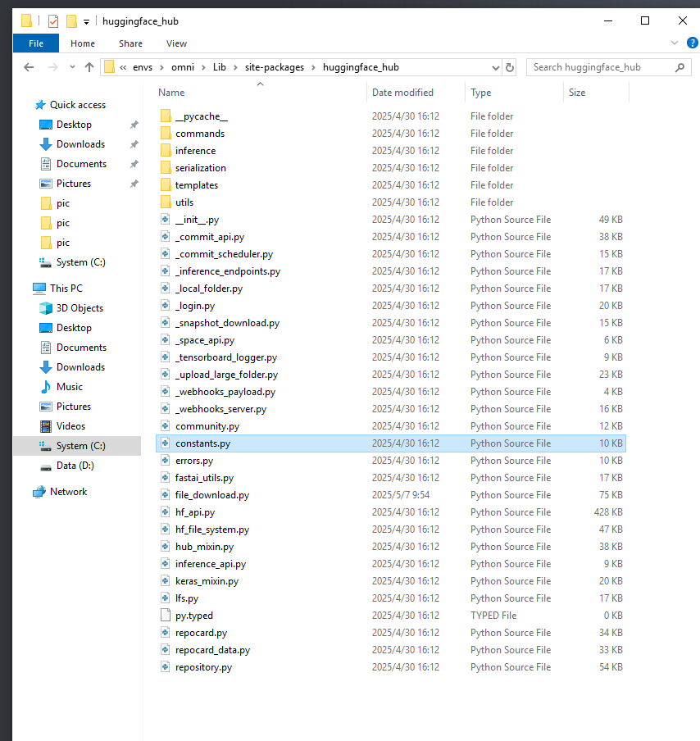
Task: Select the utils folder icon
Action: point(166,202)
